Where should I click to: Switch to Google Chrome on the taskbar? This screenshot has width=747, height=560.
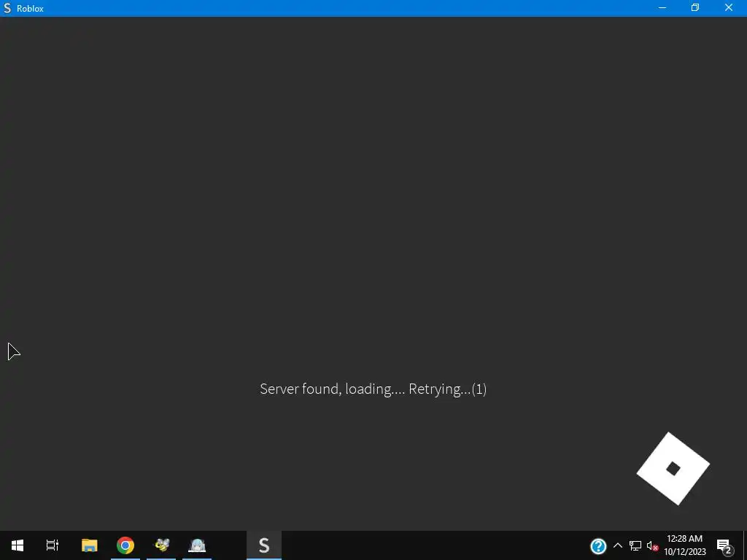click(x=125, y=545)
